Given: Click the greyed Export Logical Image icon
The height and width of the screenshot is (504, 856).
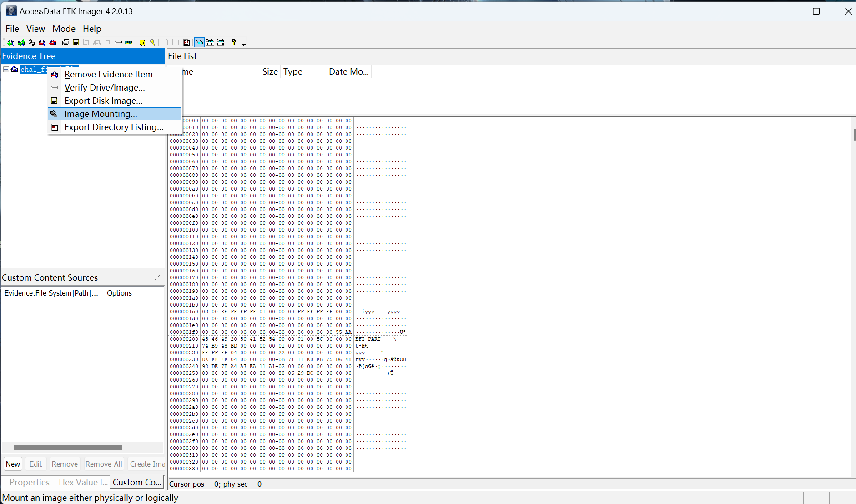Looking at the screenshot, I should pyautogui.click(x=86, y=42).
